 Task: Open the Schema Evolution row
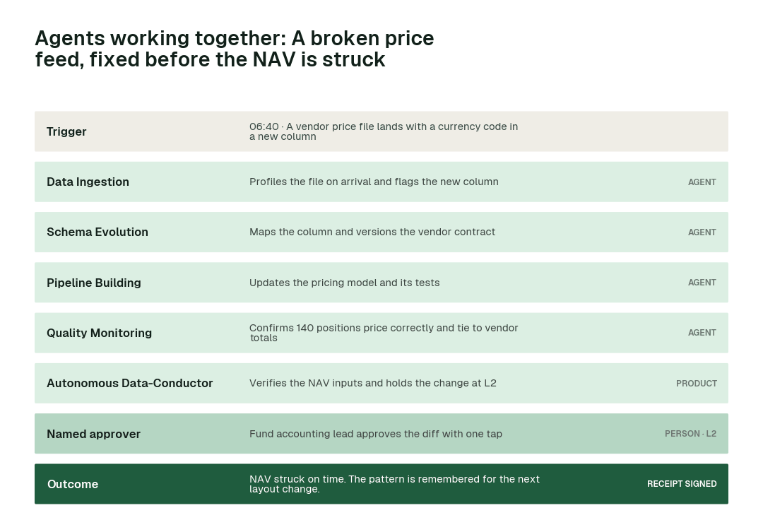pyautogui.click(x=381, y=232)
